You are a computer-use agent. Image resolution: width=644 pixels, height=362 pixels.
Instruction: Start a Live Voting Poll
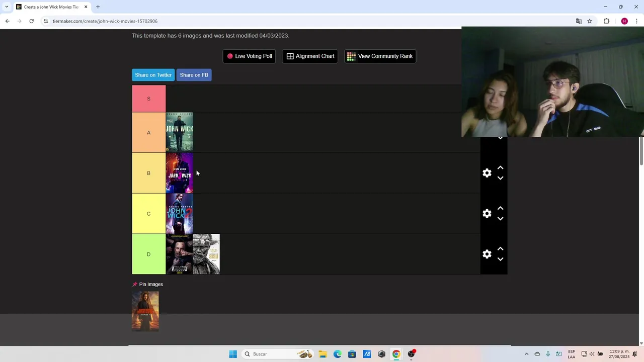[x=249, y=56]
